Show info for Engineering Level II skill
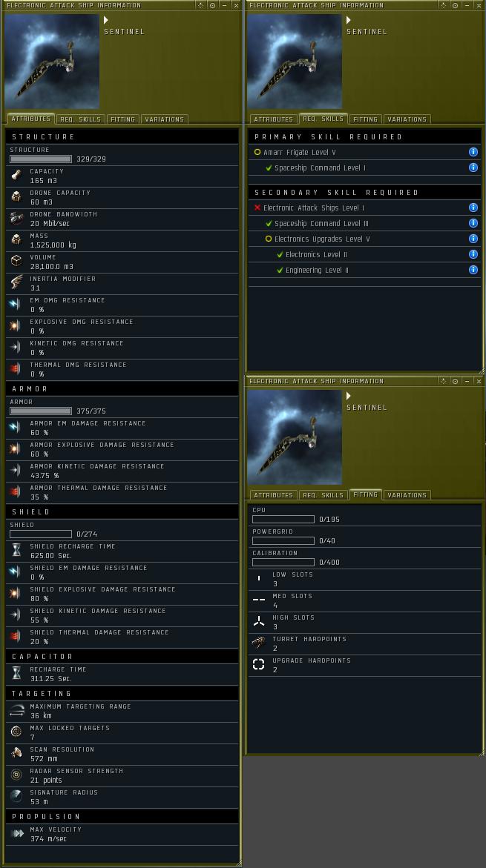486x868 pixels. click(473, 270)
